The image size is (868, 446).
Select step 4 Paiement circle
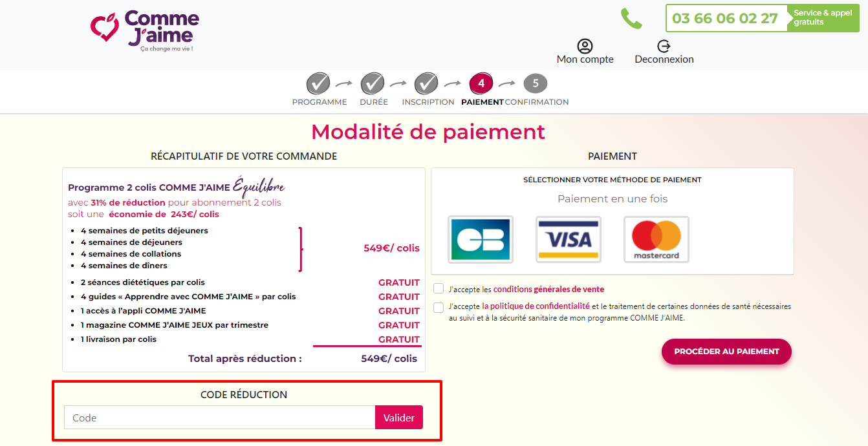coord(481,83)
